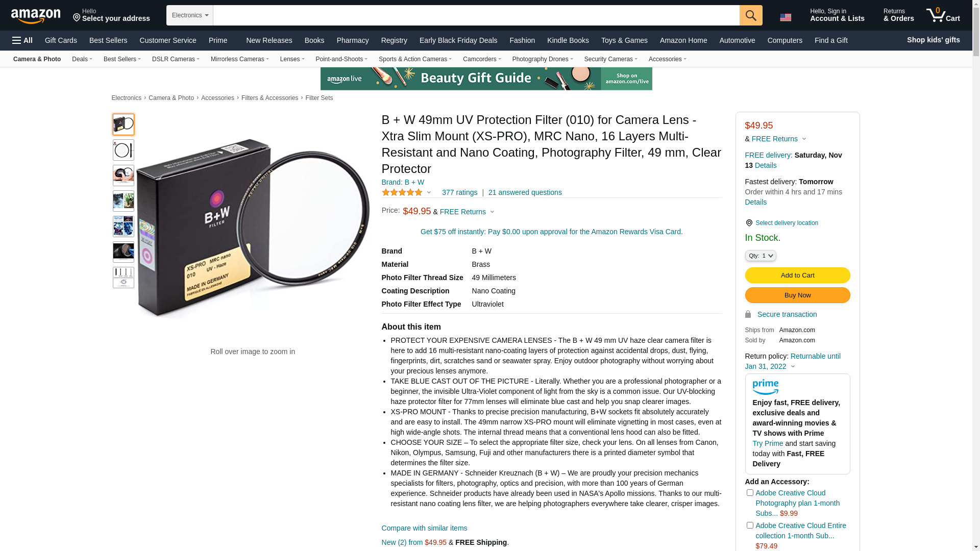Viewport: 980px width, 551px height.
Task: Open Best Sellers in top navigation
Action: [x=108, y=40]
